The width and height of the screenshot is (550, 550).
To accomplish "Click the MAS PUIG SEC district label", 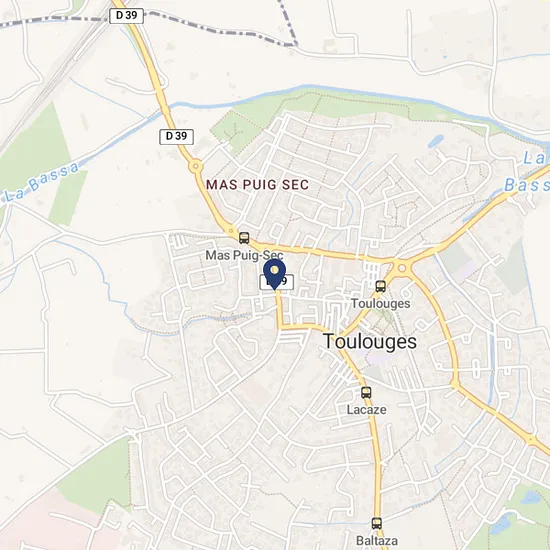I will pyautogui.click(x=257, y=185).
